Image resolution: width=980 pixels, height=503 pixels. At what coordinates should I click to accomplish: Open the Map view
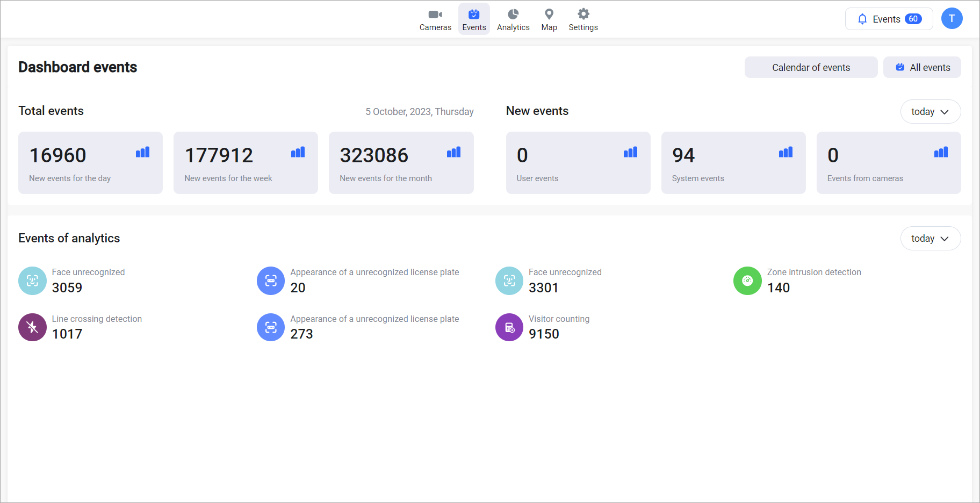tap(549, 19)
